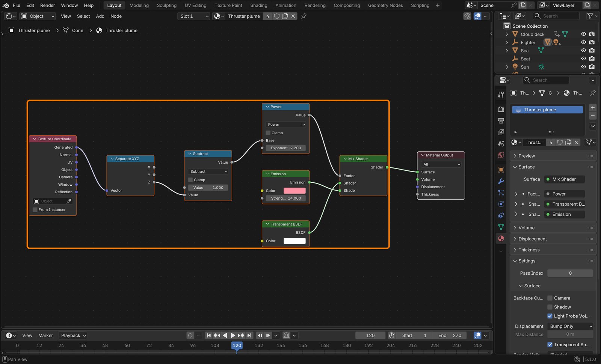Check From Instancer in Texture Coordinate node
This screenshot has width=601, height=364.
35,210
